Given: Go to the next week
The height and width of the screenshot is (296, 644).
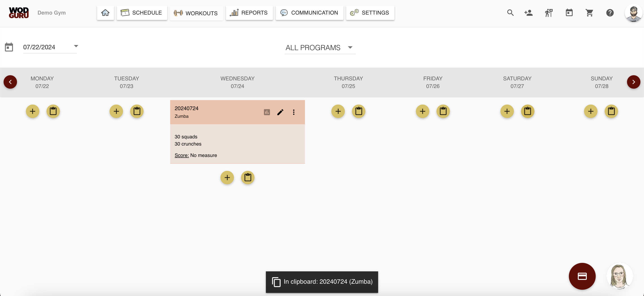Looking at the screenshot, I should pyautogui.click(x=633, y=82).
